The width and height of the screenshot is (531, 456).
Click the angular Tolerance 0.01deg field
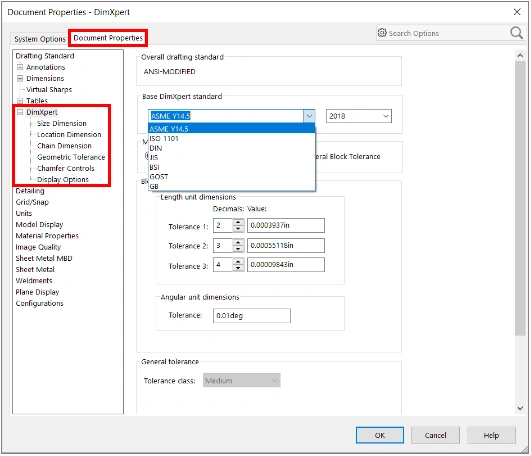coord(252,316)
